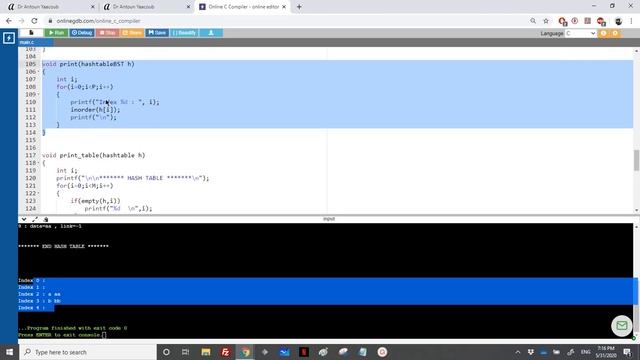The height and width of the screenshot is (360, 640).
Task: Click the first red browser extension icon
Action: click(x=562, y=21)
